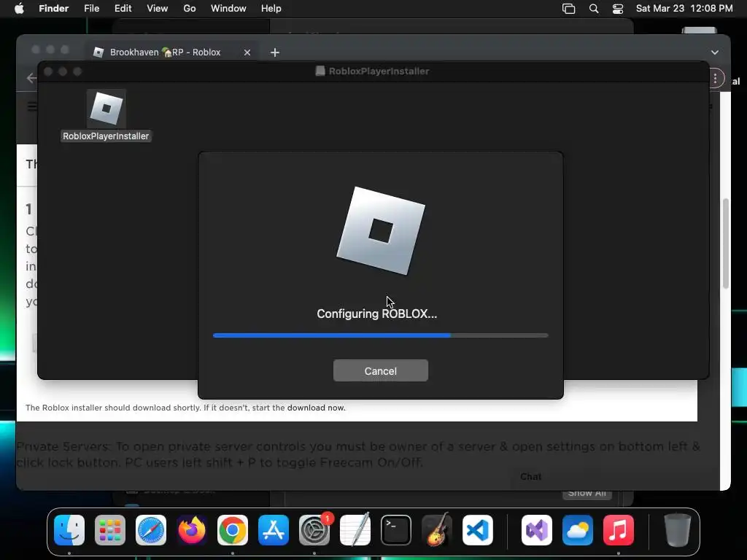This screenshot has width=747, height=560.
Task: Open Control Center in menu bar
Action: 618,9
